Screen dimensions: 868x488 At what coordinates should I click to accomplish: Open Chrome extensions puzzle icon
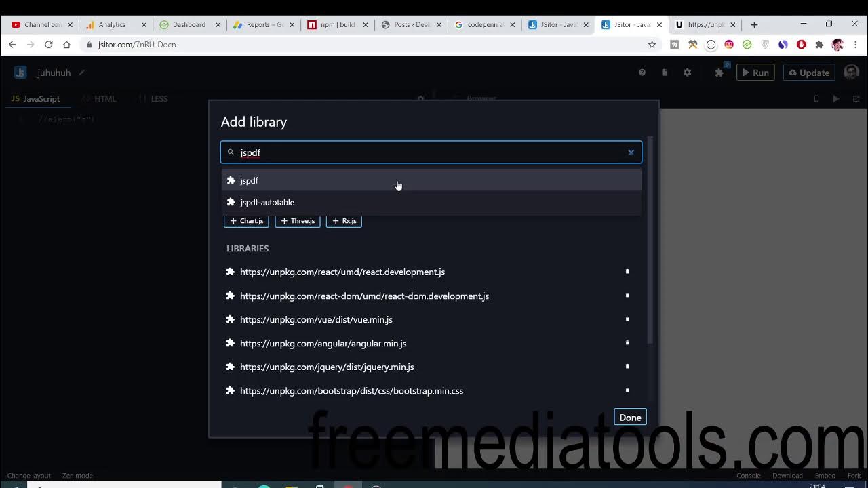click(x=819, y=45)
